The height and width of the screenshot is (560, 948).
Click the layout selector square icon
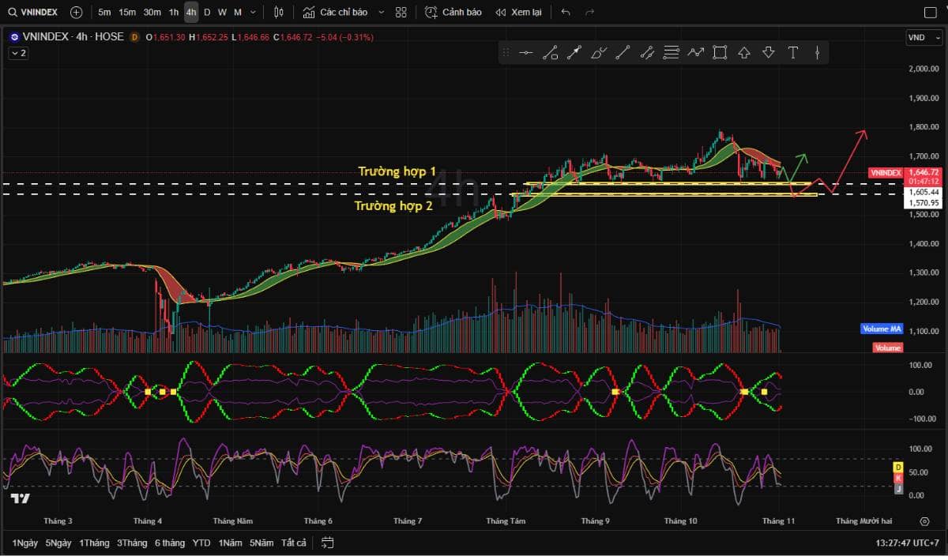tap(930, 12)
